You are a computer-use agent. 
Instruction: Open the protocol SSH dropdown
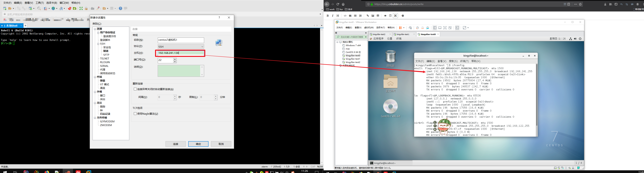pyautogui.click(x=181, y=47)
